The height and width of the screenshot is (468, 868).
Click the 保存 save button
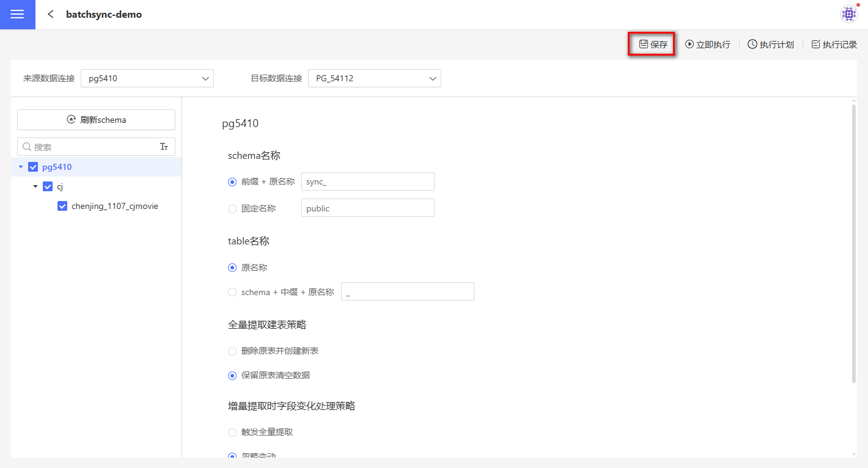coord(652,45)
